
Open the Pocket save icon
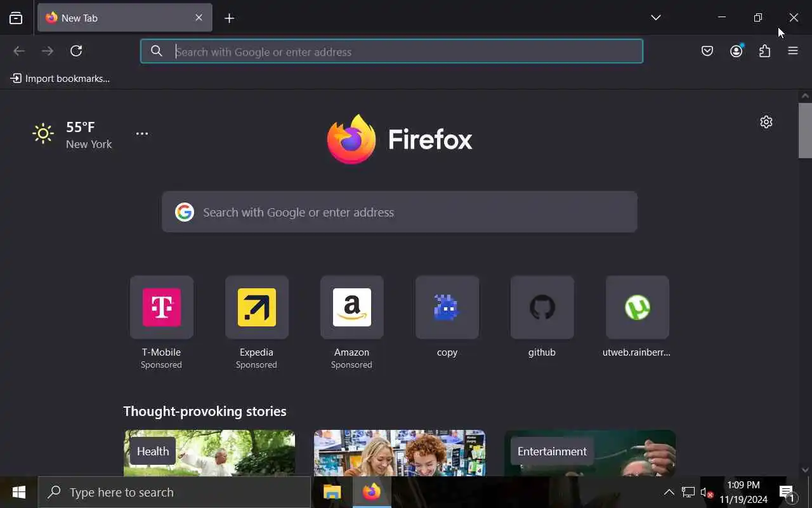pos(707,51)
